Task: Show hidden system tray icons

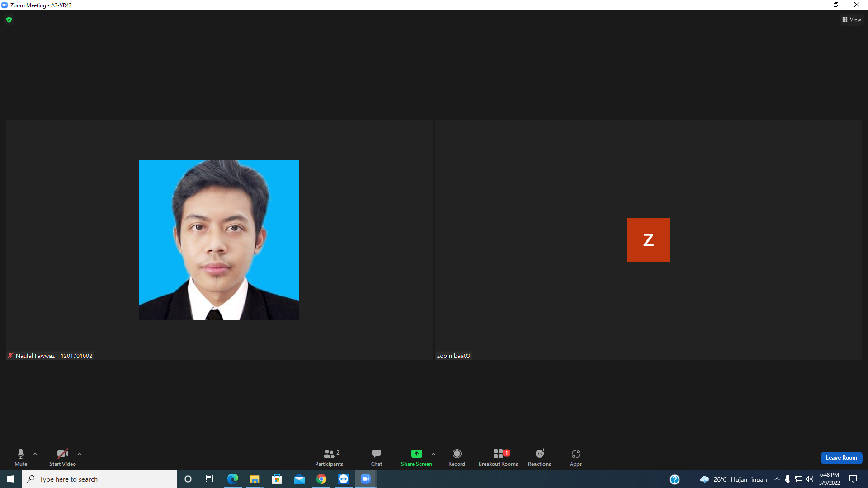Action: (x=777, y=479)
